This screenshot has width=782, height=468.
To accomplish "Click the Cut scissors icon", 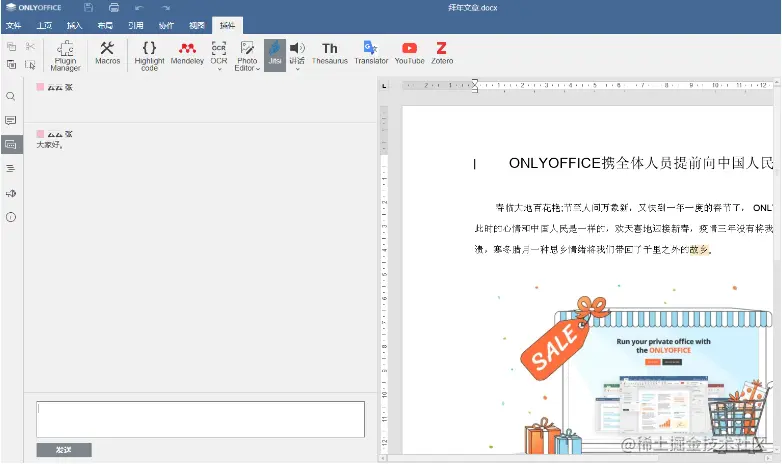I will 30,47.
